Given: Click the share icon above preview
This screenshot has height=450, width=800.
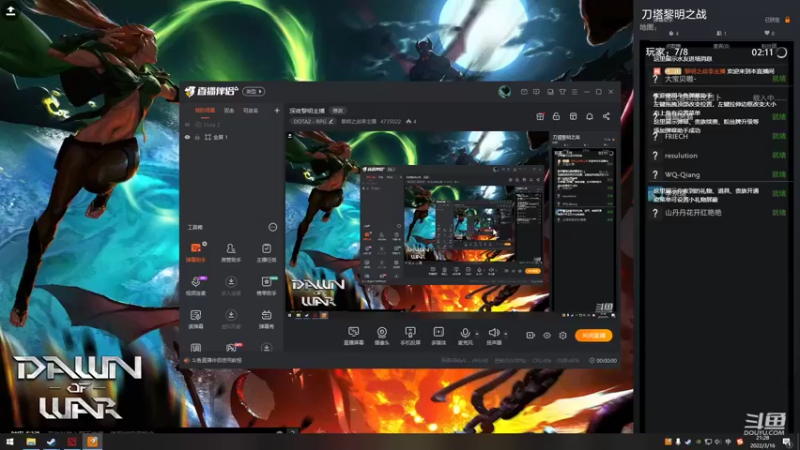Looking at the screenshot, I should coord(606,116).
